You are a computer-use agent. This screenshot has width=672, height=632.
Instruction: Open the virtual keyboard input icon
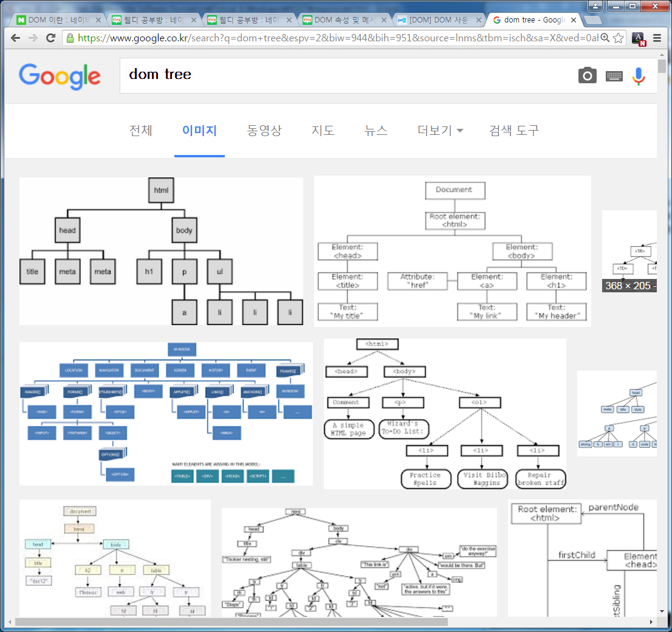(x=614, y=75)
